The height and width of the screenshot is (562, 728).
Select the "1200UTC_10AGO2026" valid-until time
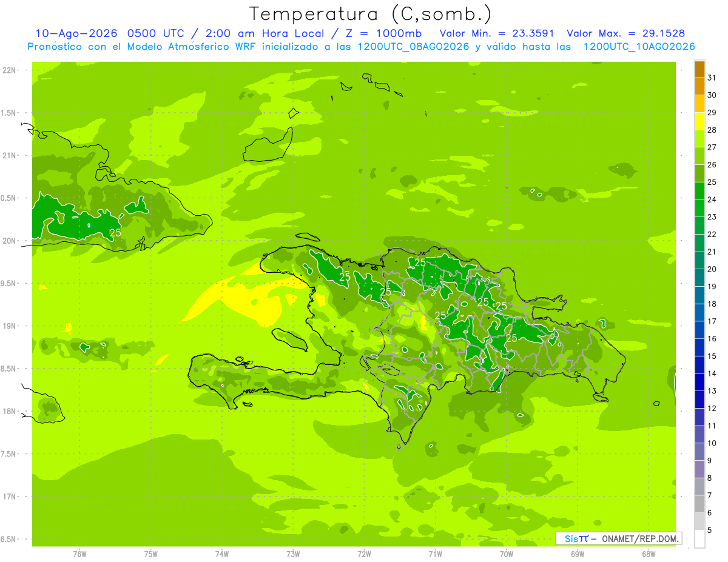tap(639, 47)
